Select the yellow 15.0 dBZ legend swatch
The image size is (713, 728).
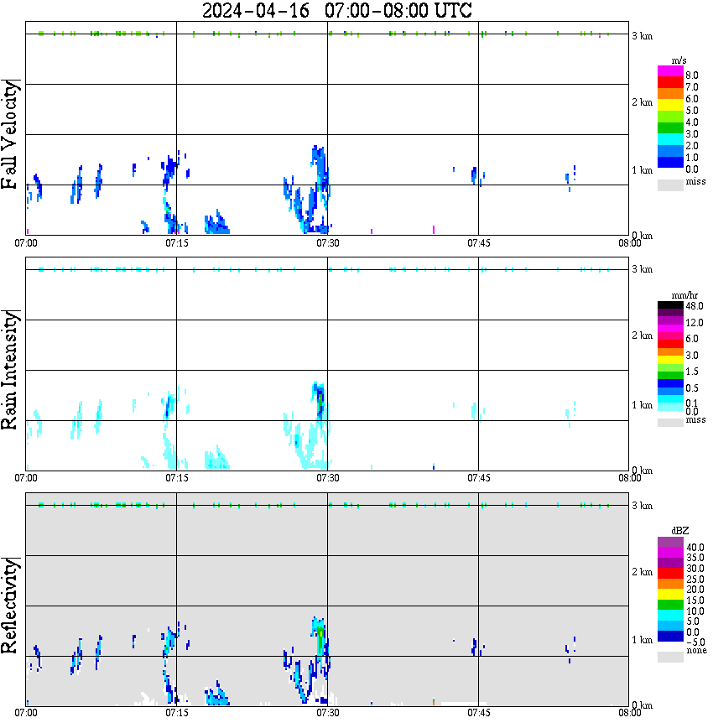[x=670, y=594]
